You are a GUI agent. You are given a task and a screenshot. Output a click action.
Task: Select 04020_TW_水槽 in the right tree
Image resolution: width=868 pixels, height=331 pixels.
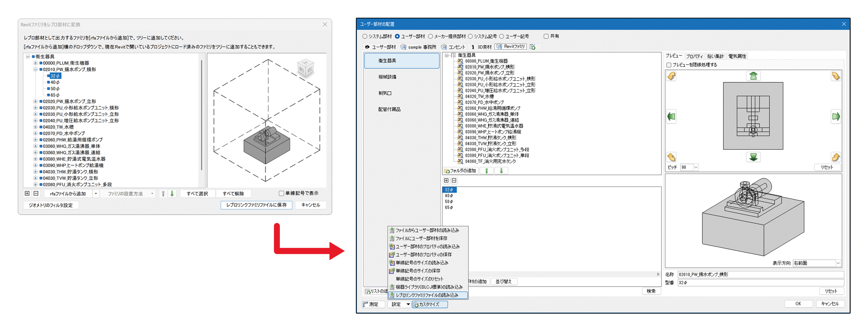[479, 97]
